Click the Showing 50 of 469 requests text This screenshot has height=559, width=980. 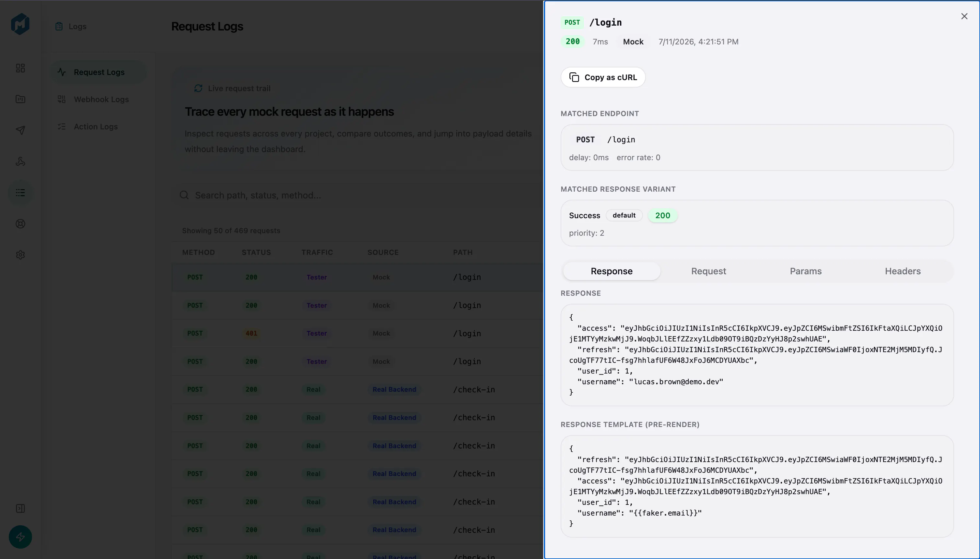231,230
